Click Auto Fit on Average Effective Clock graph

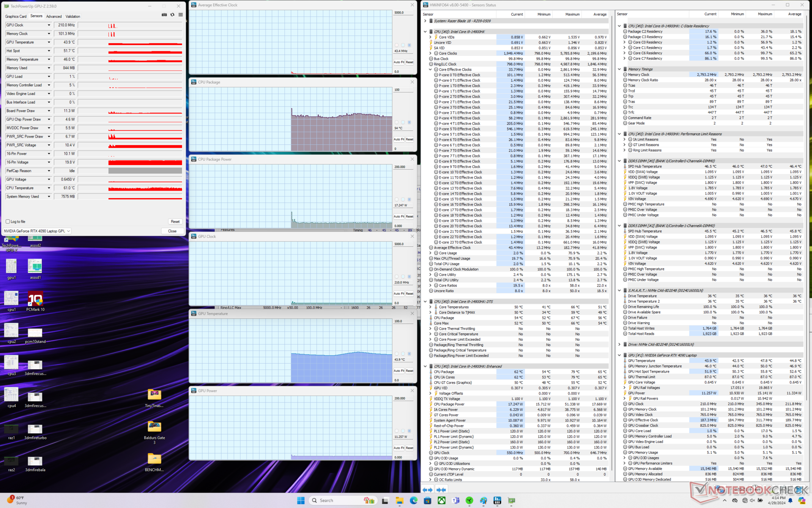pos(399,62)
